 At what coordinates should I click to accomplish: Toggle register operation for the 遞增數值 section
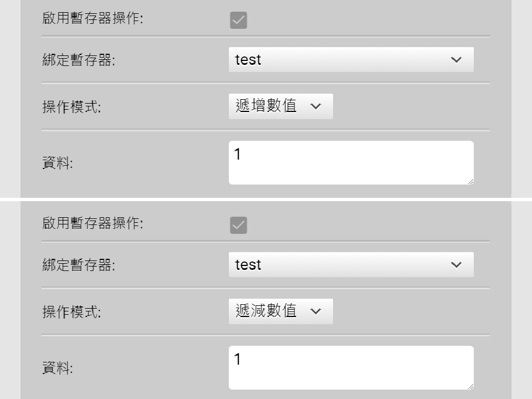[x=238, y=20]
